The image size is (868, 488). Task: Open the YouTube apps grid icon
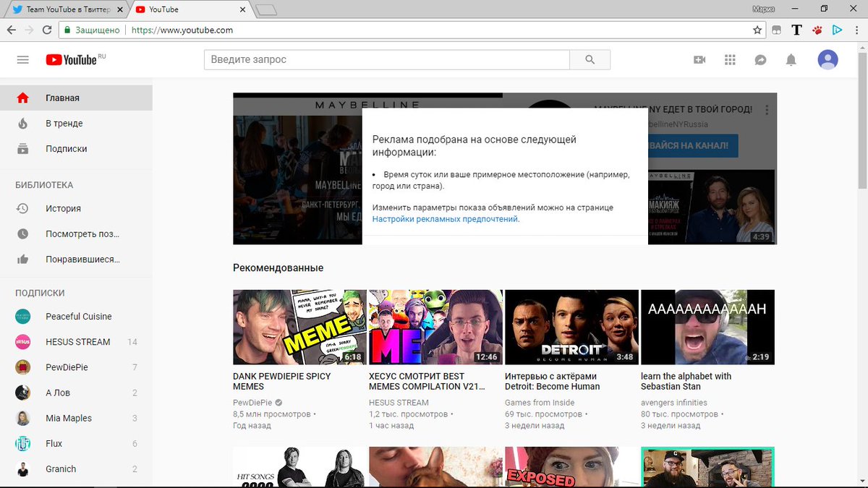click(730, 60)
